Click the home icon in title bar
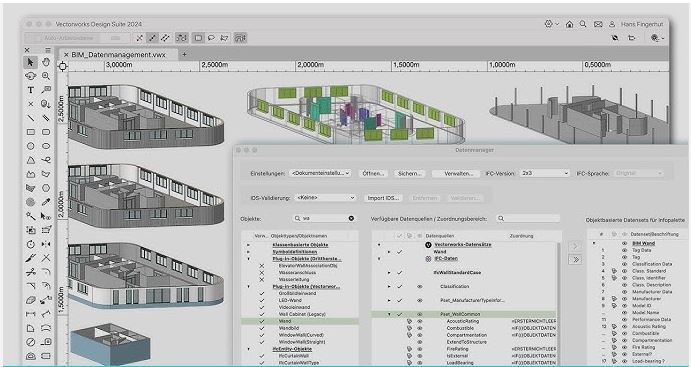The width and height of the screenshot is (691, 367). pyautogui.click(x=569, y=24)
